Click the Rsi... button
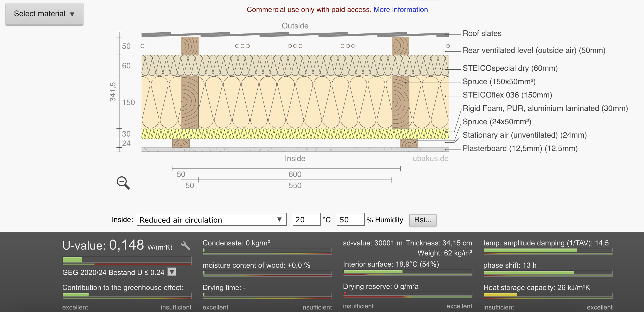This screenshot has width=644, height=312. pos(423,220)
